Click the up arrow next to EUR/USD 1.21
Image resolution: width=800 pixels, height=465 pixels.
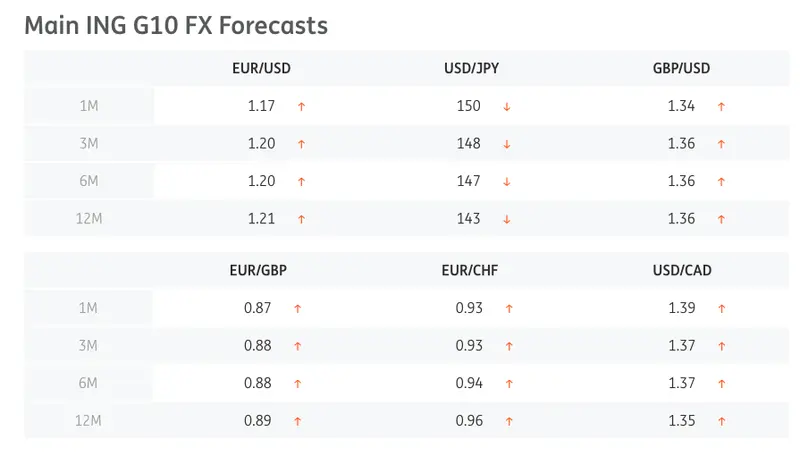click(x=301, y=219)
